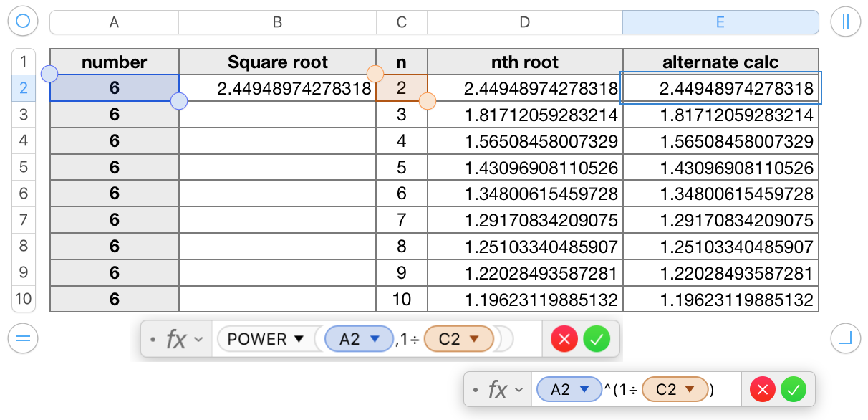Select row 1 header

(24, 62)
